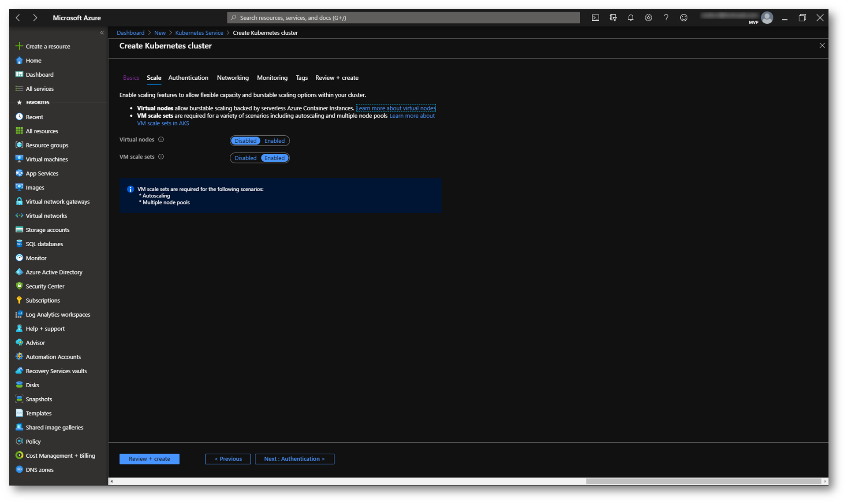Viewport: 847px width, 504px height.
Task: Enable the Virtual nodes option
Action: (x=274, y=141)
